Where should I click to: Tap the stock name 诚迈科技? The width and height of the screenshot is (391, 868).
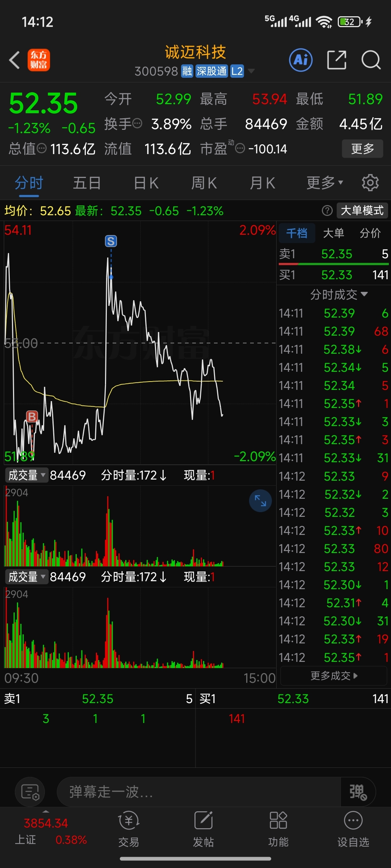pyautogui.click(x=195, y=52)
